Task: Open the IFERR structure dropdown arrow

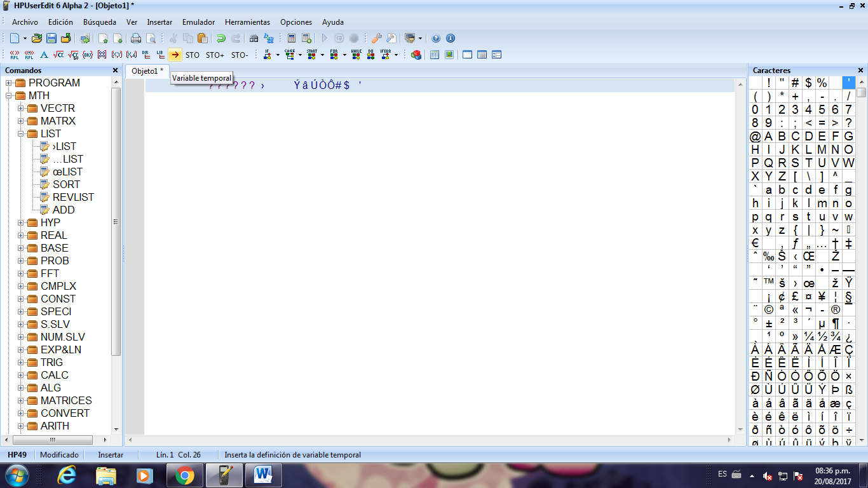Action: [396, 55]
